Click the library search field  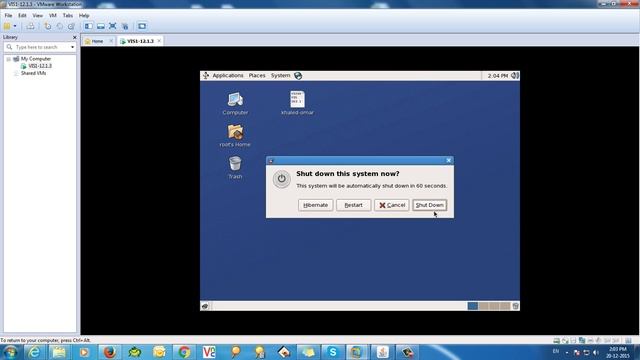pos(40,47)
